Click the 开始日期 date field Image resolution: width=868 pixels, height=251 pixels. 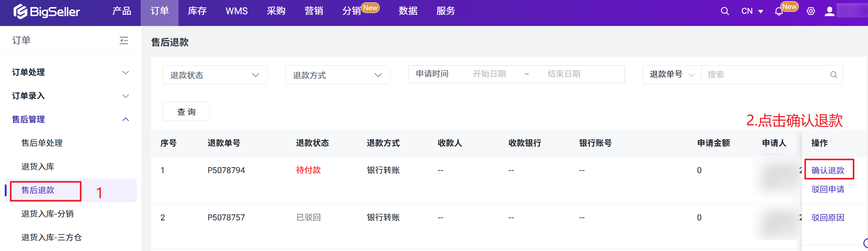point(489,74)
